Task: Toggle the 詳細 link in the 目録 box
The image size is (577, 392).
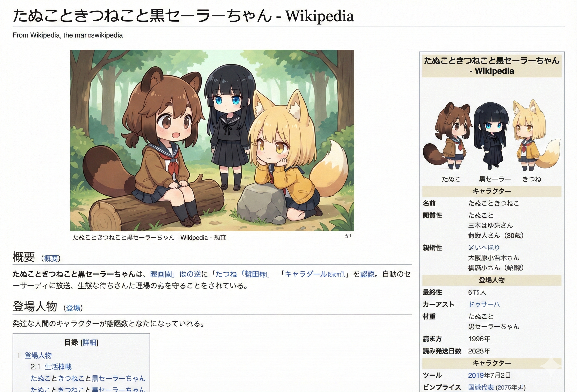Action: click(x=89, y=343)
